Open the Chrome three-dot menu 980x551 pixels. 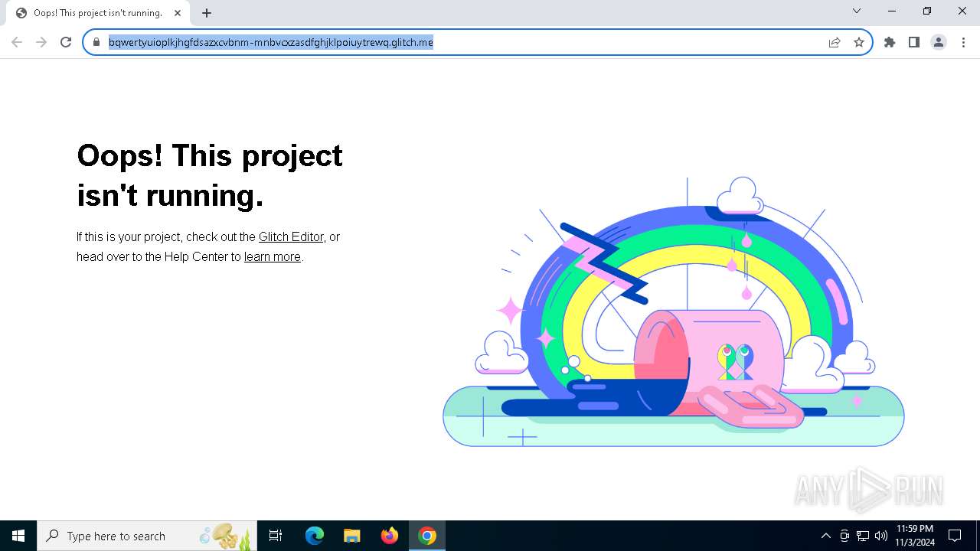pos(963,42)
